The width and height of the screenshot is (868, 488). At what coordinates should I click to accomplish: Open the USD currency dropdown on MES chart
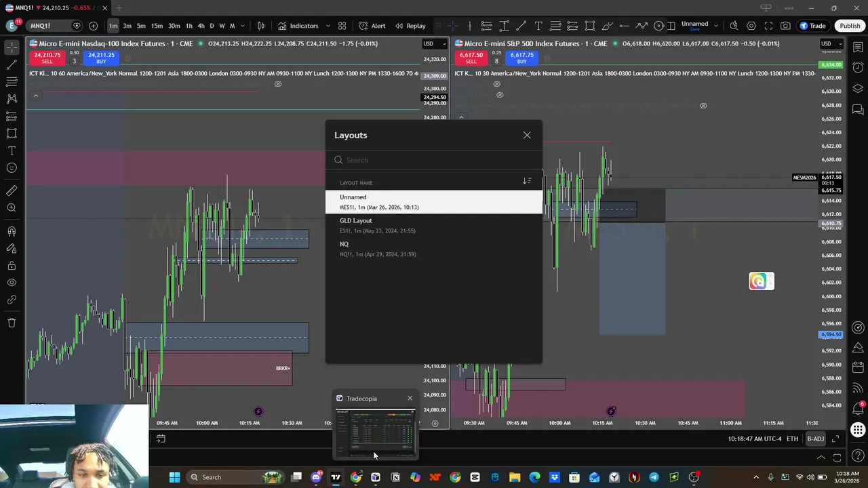[832, 44]
